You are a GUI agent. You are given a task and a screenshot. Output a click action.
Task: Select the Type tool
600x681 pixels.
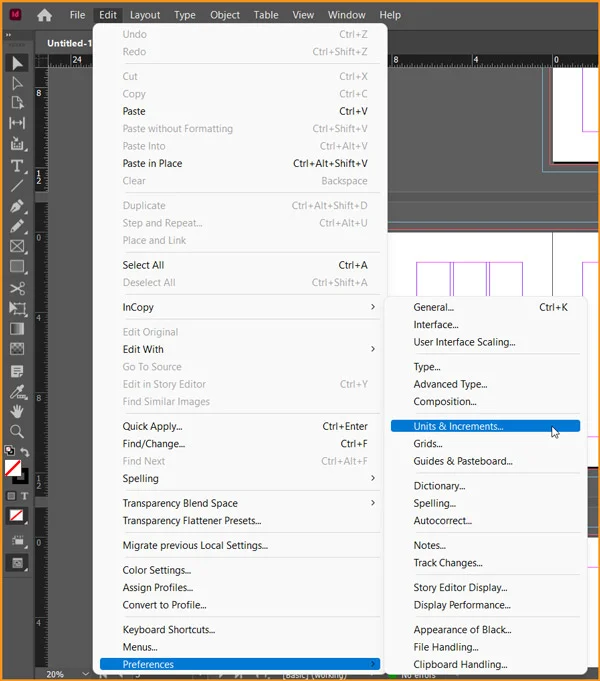pos(17,165)
